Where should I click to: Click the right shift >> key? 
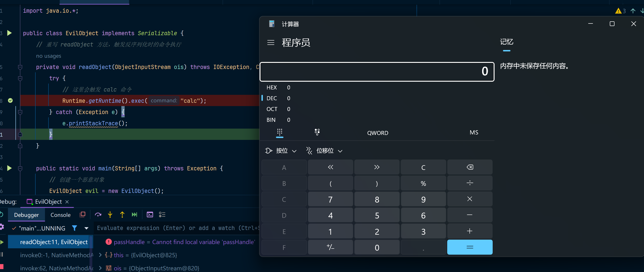pyautogui.click(x=377, y=167)
